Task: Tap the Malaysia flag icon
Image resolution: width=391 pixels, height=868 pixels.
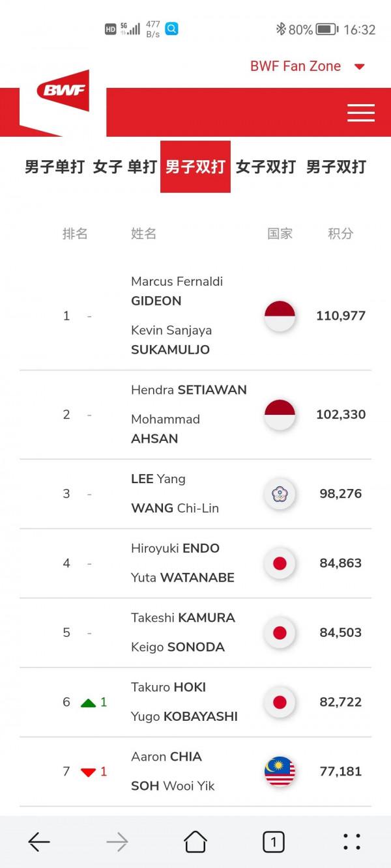Action: (x=280, y=772)
